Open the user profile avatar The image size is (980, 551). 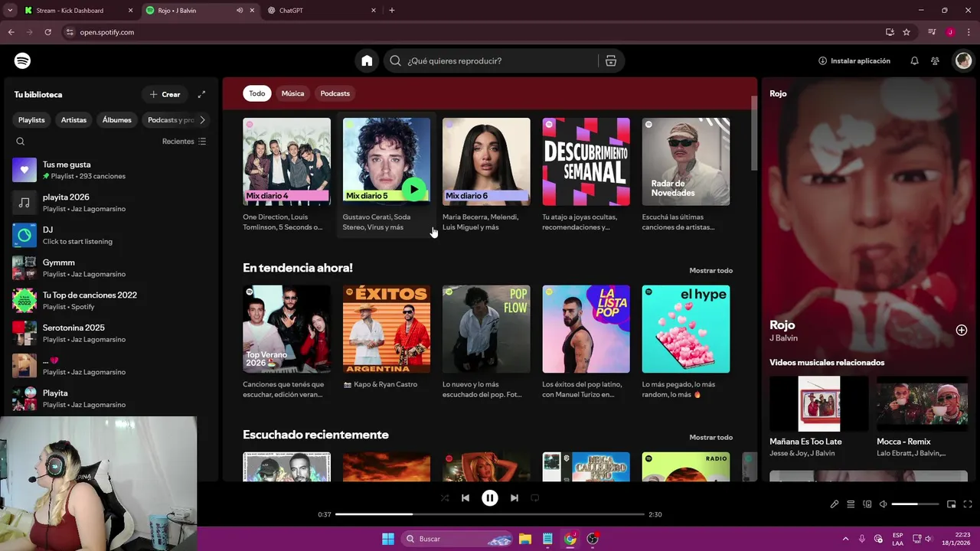tap(963, 60)
